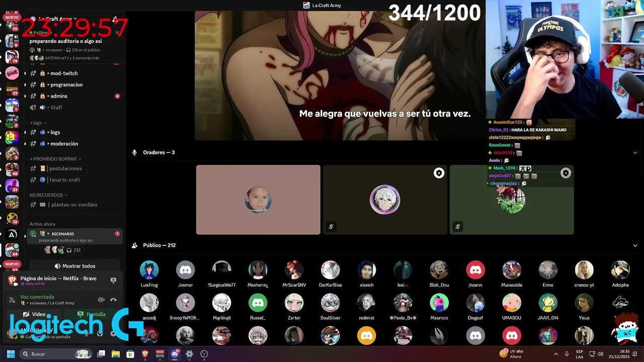Stop streaming with the screen-share stop icon
This screenshot has width=644, height=362.
tap(113, 280)
